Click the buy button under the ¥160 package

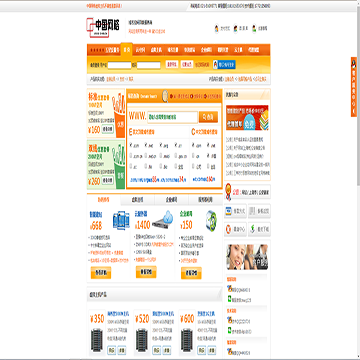107,129
